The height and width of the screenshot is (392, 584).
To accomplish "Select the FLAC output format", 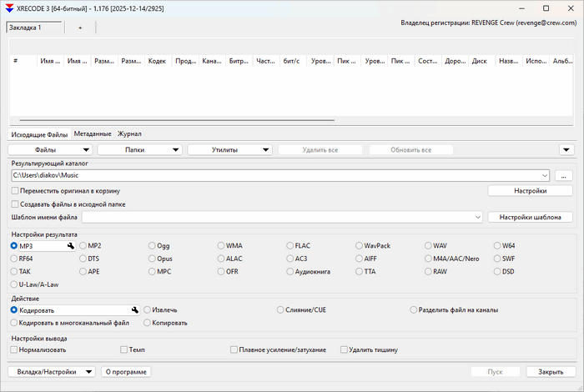I will pyautogui.click(x=291, y=246).
